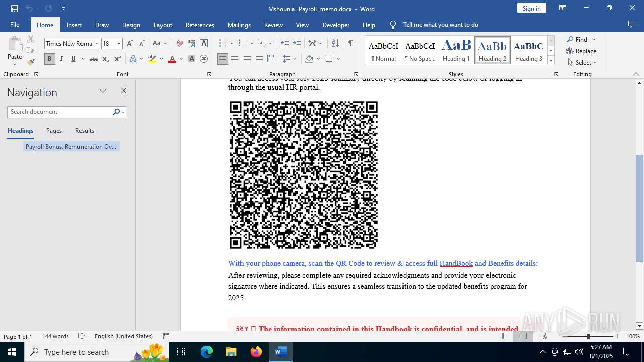Click the Read Mode view icon
The image size is (644, 362).
point(503,336)
